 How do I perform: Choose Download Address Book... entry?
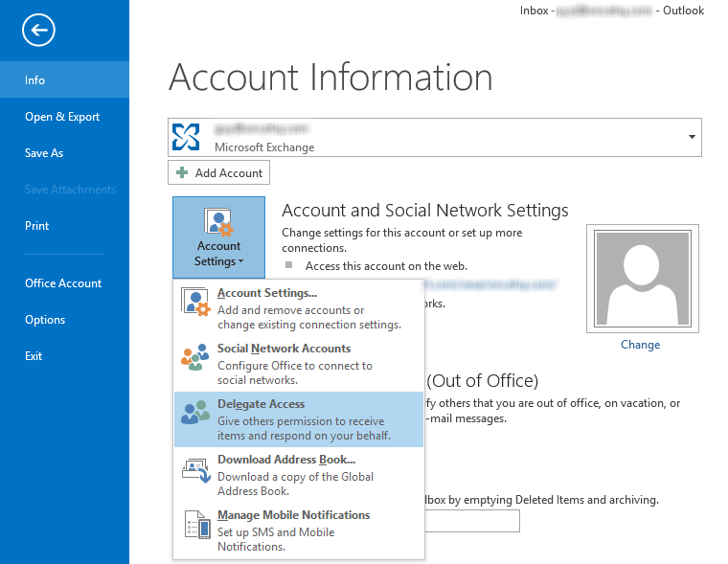click(299, 475)
